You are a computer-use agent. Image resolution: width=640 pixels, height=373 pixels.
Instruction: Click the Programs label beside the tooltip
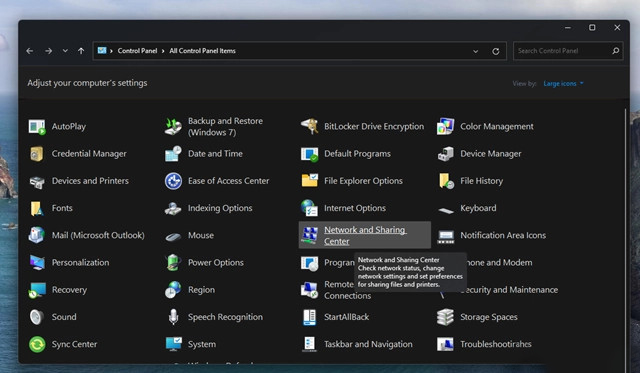339,262
